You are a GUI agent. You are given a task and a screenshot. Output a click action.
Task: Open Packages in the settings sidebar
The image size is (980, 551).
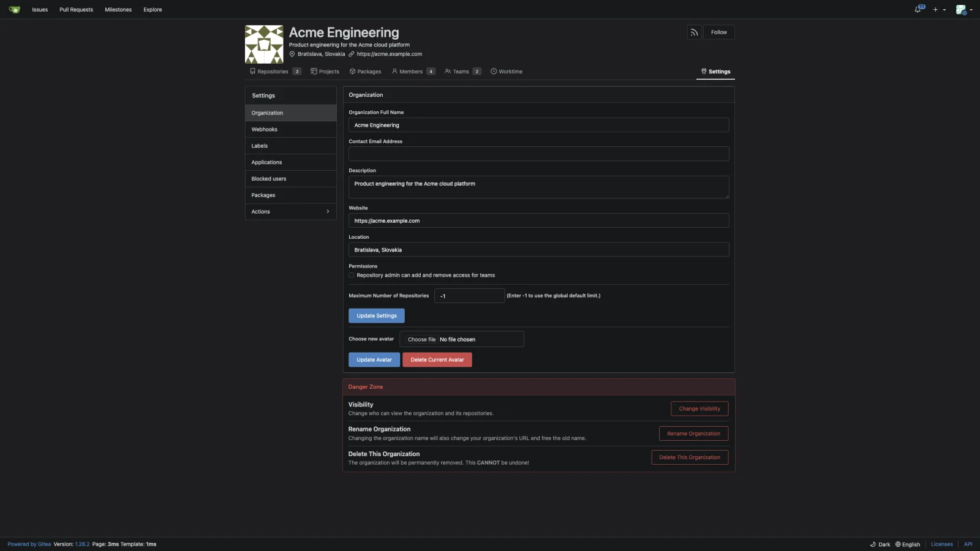tap(291, 196)
